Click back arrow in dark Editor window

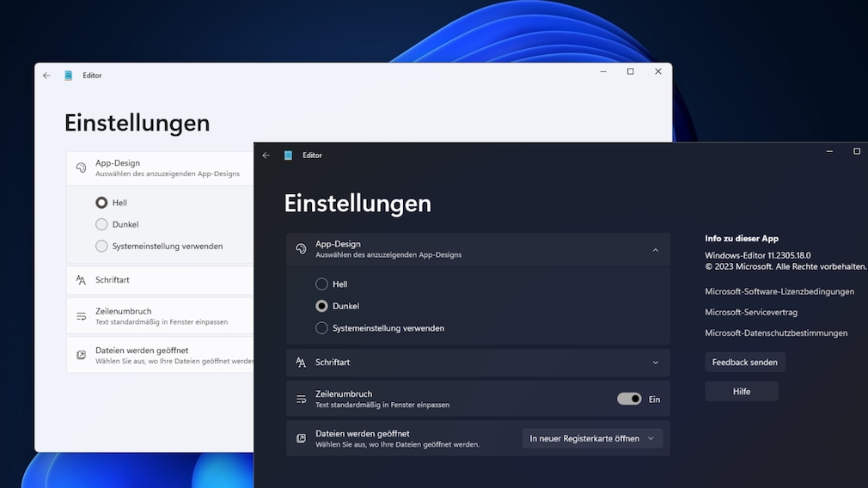coord(266,156)
